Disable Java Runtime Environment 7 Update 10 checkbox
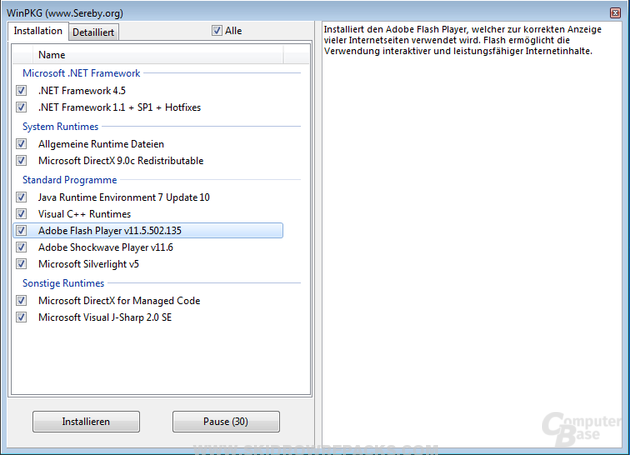Screen dimensions: 630x455 click(22, 198)
